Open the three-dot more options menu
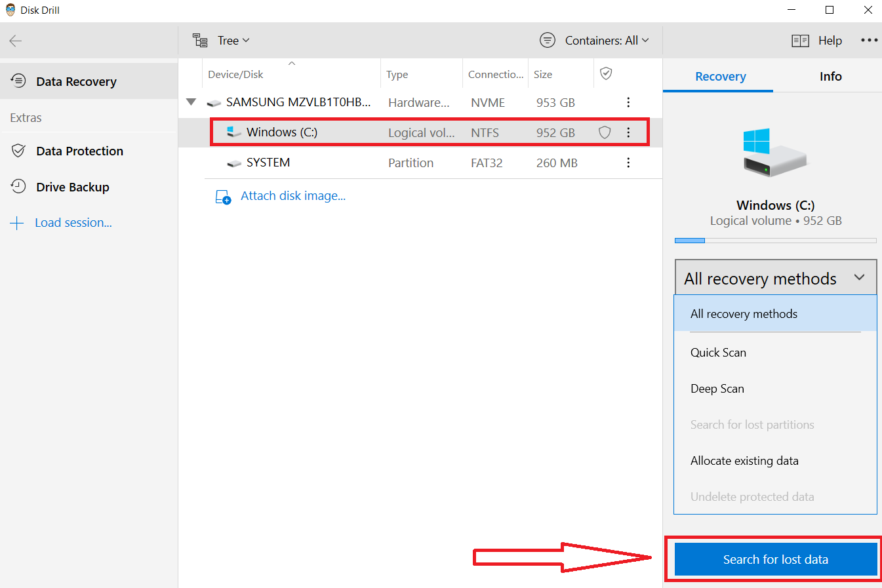Screen dimensions: 882x588 tap(870, 41)
